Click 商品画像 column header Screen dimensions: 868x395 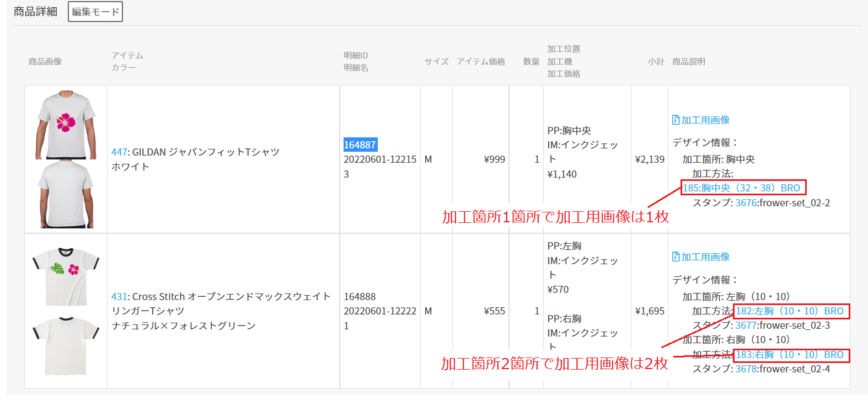pos(45,61)
